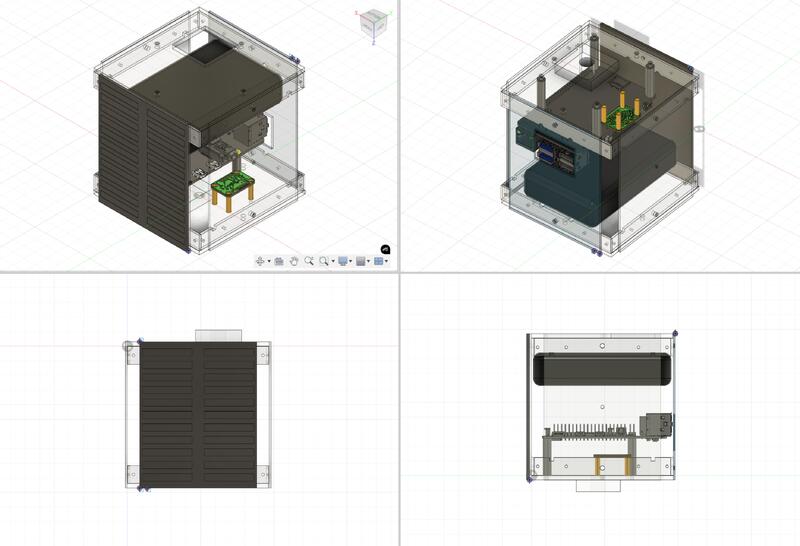Image resolution: width=800 pixels, height=546 pixels.
Task: Click the black round speech-bubble icon
Action: 386,250
